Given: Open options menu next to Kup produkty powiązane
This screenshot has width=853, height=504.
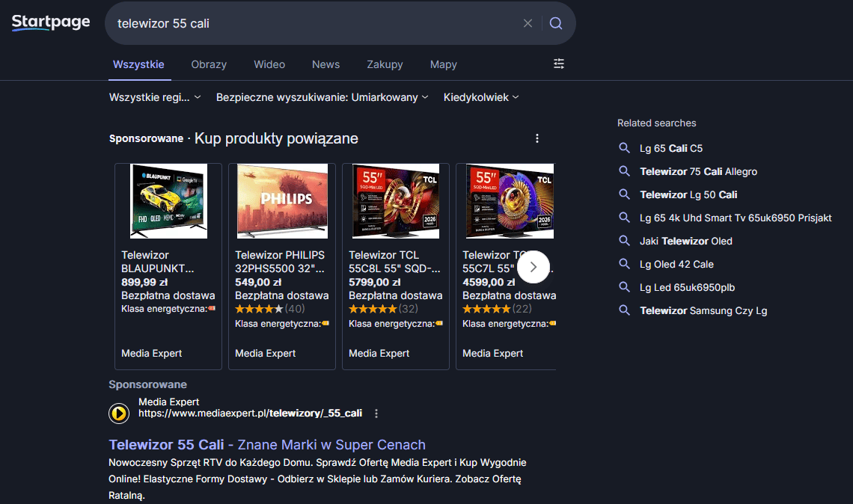Looking at the screenshot, I should [537, 138].
